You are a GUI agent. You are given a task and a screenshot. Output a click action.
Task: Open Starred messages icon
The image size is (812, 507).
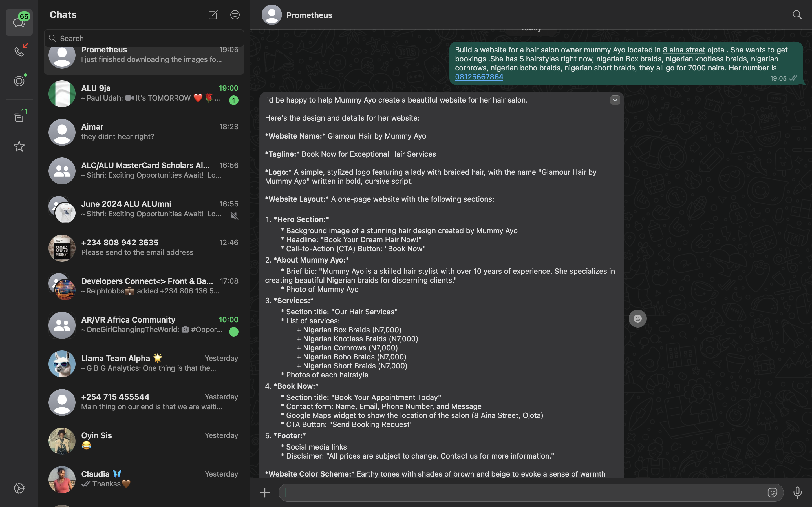pyautogui.click(x=19, y=146)
